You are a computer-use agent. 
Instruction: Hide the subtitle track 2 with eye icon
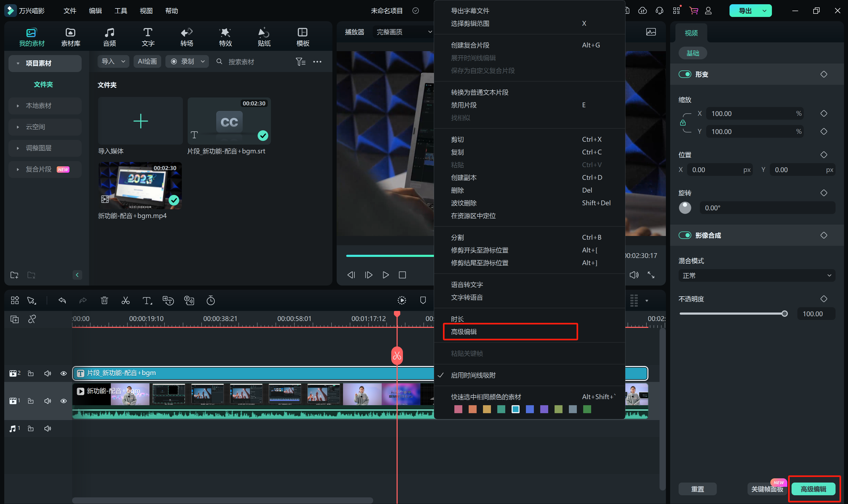pyautogui.click(x=64, y=374)
